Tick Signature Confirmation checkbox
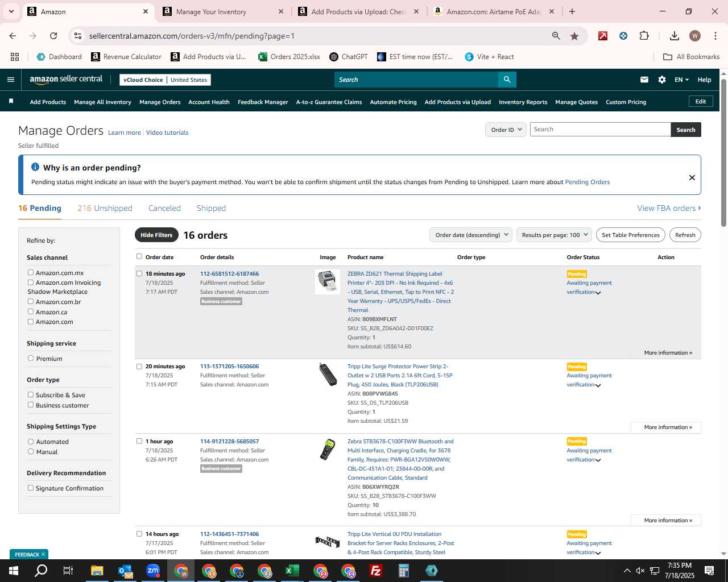This screenshot has height=582, width=728. (31, 488)
